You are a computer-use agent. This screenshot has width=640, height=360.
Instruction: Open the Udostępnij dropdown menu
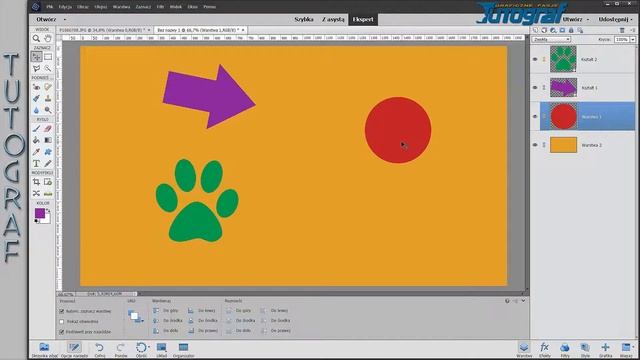click(x=616, y=19)
